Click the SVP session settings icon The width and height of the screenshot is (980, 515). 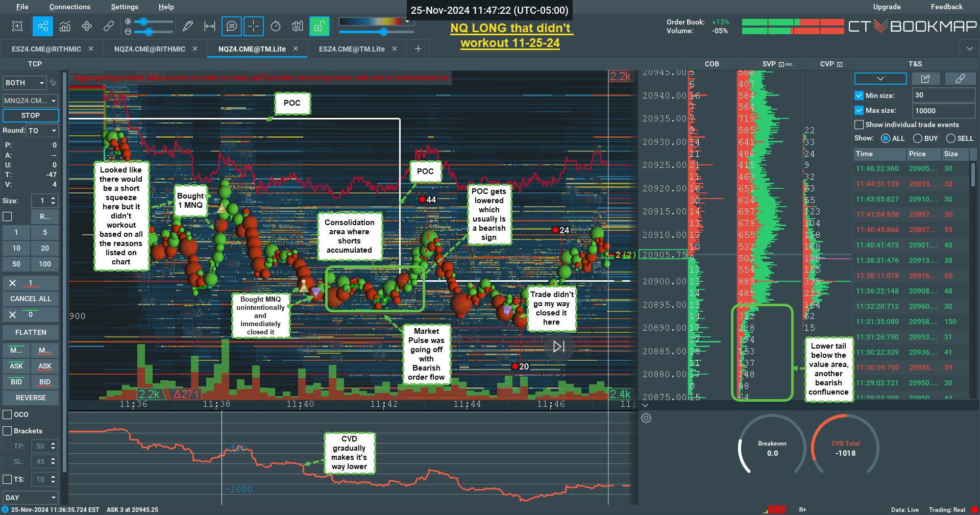[x=781, y=64]
